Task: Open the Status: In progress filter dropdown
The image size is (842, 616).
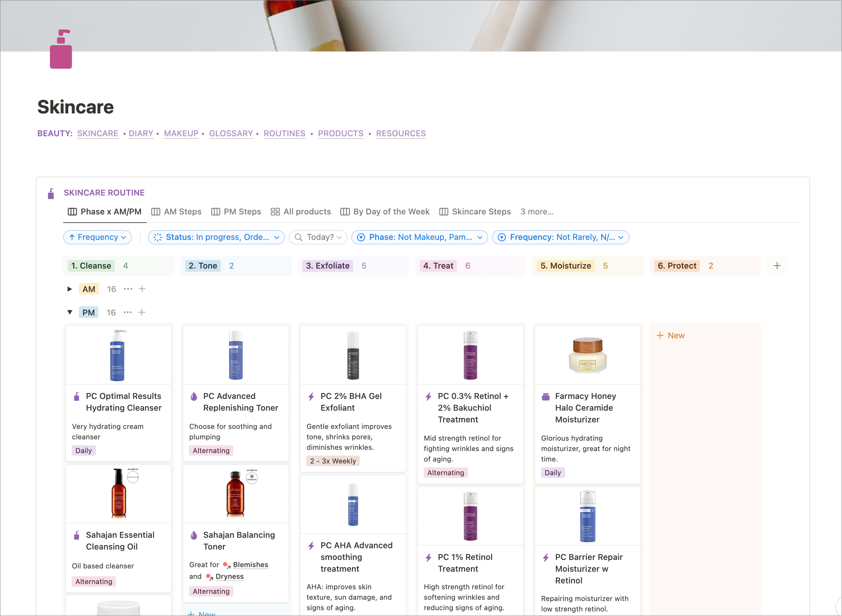Action: coord(216,238)
